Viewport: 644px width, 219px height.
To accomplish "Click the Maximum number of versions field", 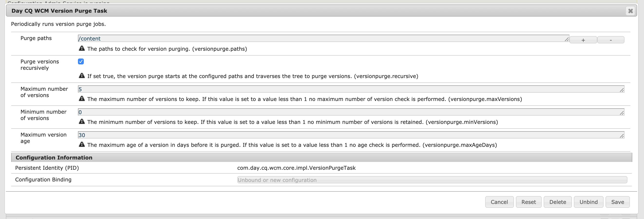I will [351, 89].
